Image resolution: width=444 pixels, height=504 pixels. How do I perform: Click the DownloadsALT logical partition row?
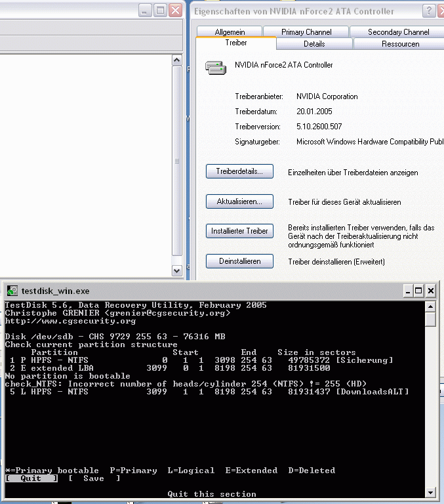point(209,392)
